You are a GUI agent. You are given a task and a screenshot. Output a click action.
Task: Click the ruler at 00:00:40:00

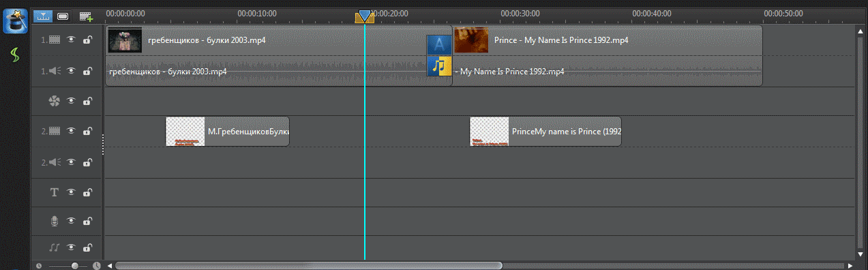(652, 13)
